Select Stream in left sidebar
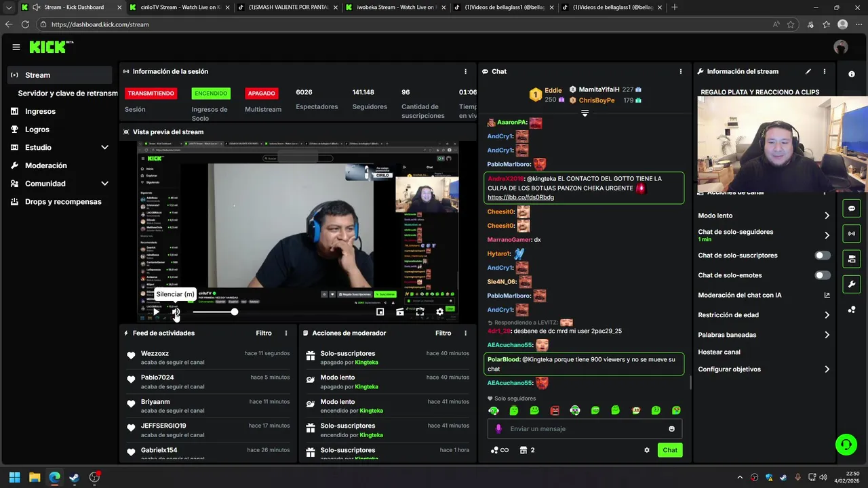 [60, 75]
